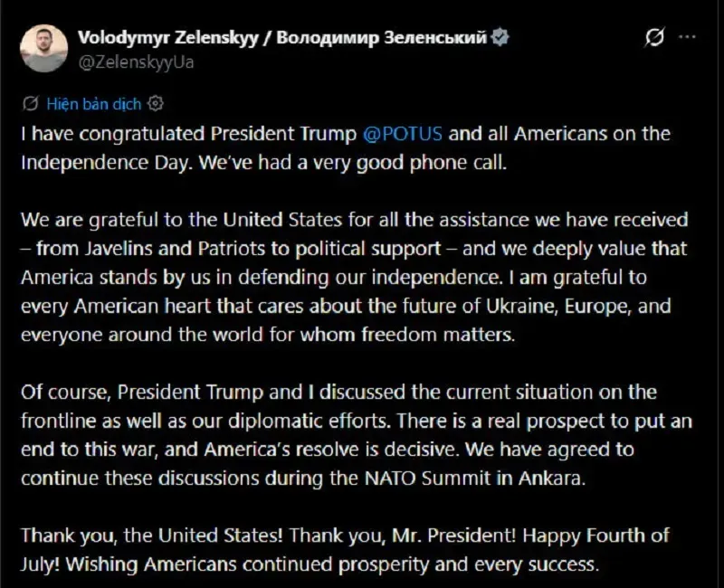Click the phrase 'NATO Summit in Ankara'
This screenshot has width=724, height=588.
[473, 479]
